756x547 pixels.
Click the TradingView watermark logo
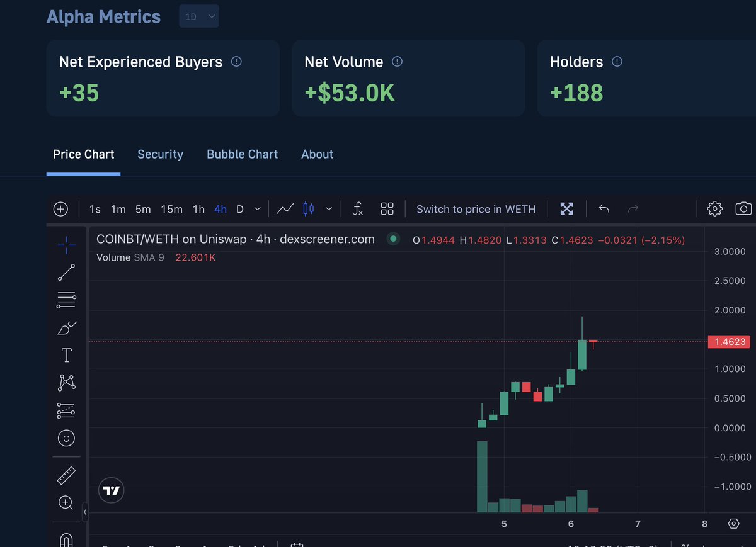coord(111,490)
